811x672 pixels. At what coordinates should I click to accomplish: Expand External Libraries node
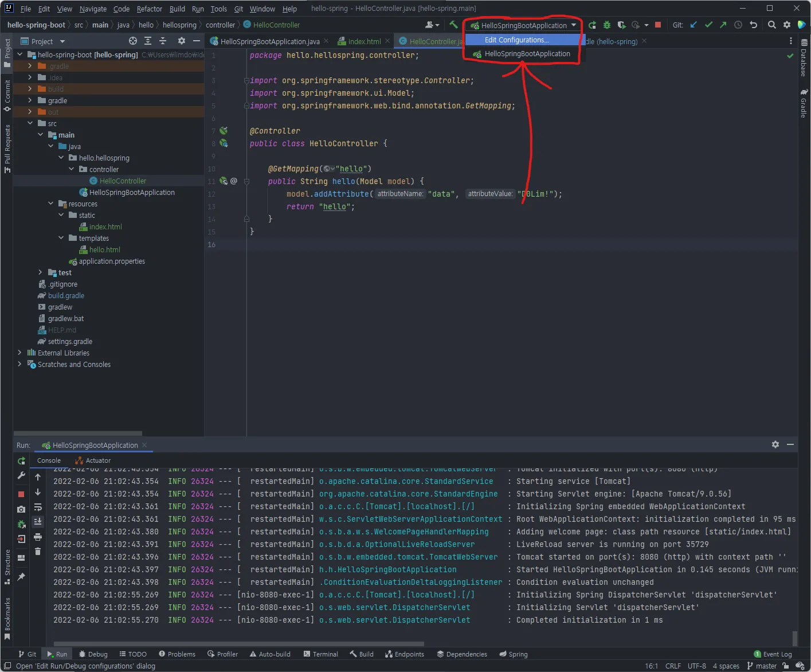coord(20,353)
